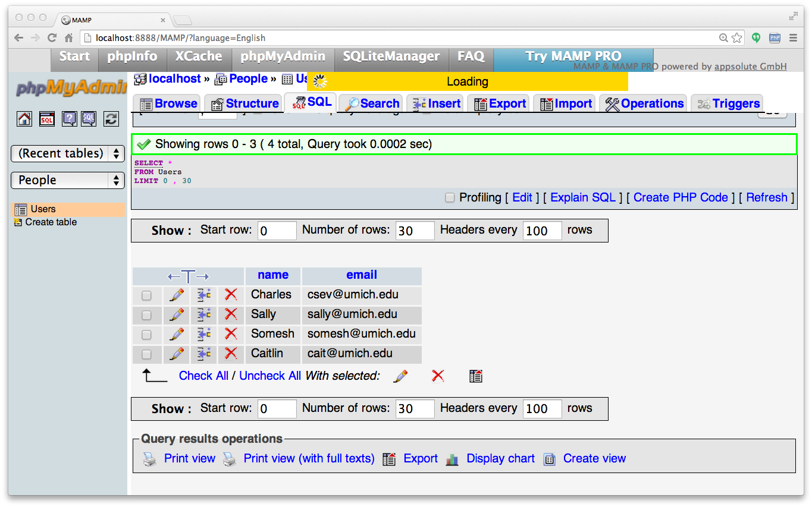Enable the Profiling checkbox
Screen dimensions: 812x507
click(x=450, y=197)
